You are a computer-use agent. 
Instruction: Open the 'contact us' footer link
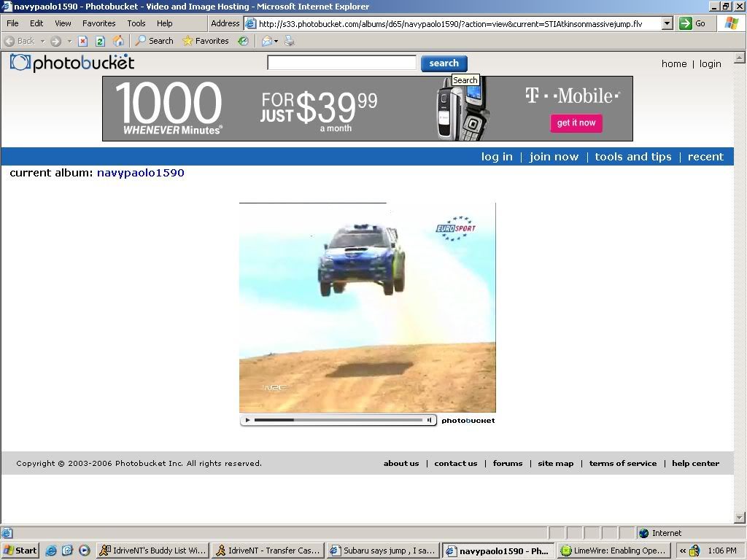(456, 463)
